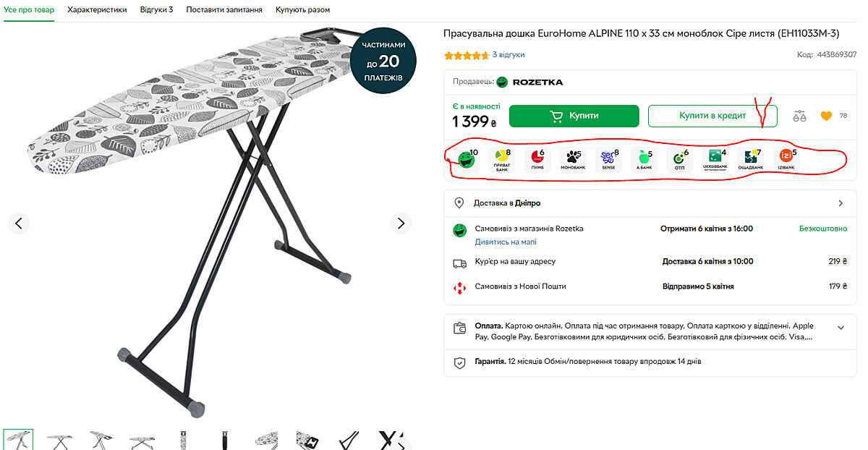Click the PUMB installment icon
This screenshot has height=450, width=868.
click(537, 158)
